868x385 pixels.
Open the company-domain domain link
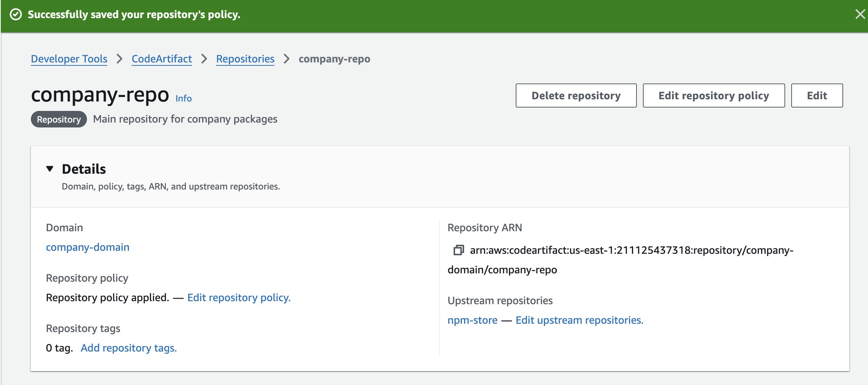tap(88, 247)
